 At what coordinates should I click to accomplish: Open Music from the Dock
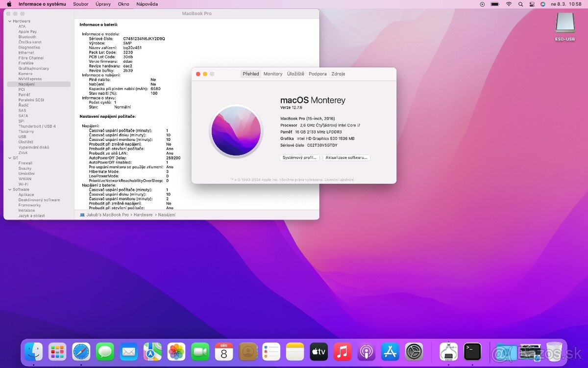343,352
